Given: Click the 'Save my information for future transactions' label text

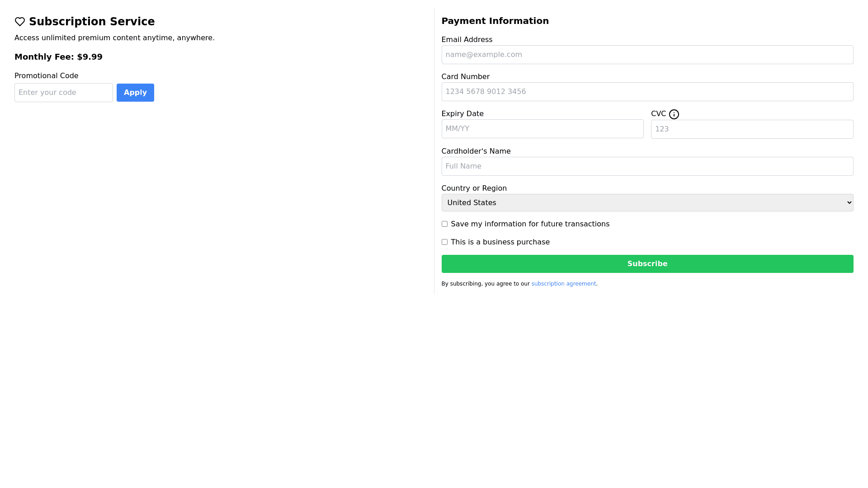Looking at the screenshot, I should click(x=530, y=224).
